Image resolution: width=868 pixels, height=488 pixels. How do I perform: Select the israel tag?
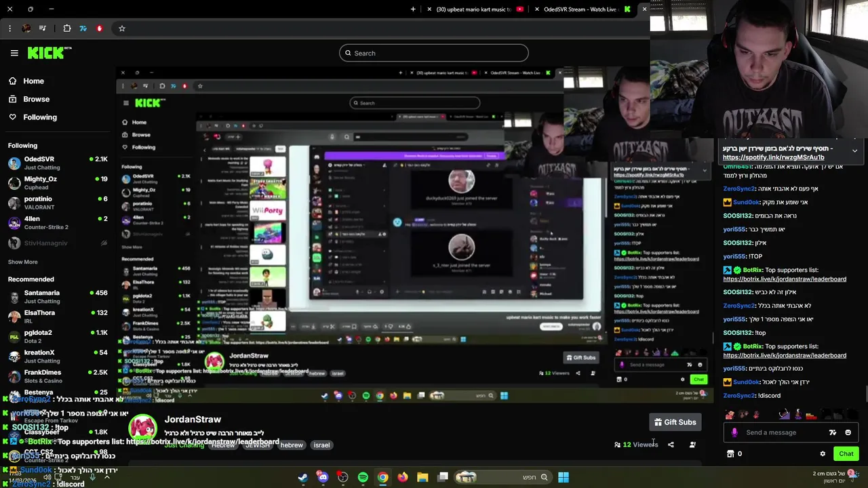[x=321, y=445]
